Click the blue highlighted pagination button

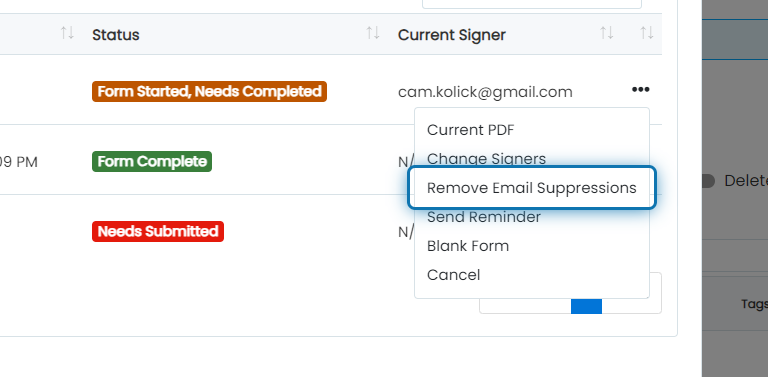586,306
